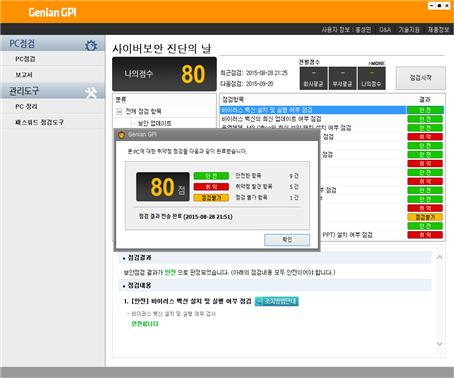Click the gear icon beside PC점검
The width and height of the screenshot is (454, 378).
point(91,45)
